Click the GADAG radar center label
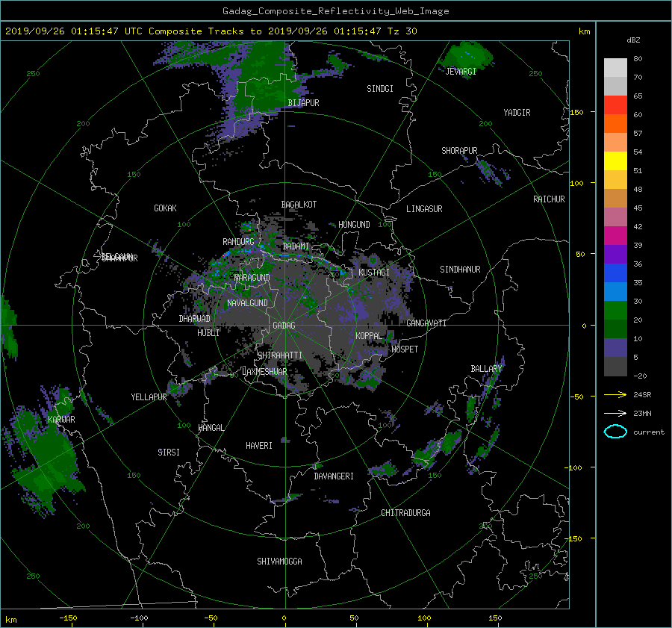The image size is (672, 628). 284,326
